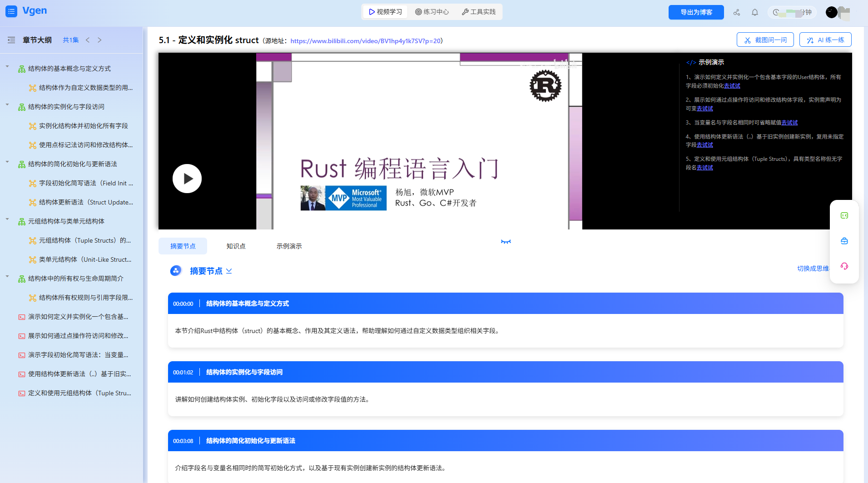The image size is (868, 483).
Task: Collapse 结构体的简化初始化与更新语法 tree node
Action: click(x=7, y=162)
